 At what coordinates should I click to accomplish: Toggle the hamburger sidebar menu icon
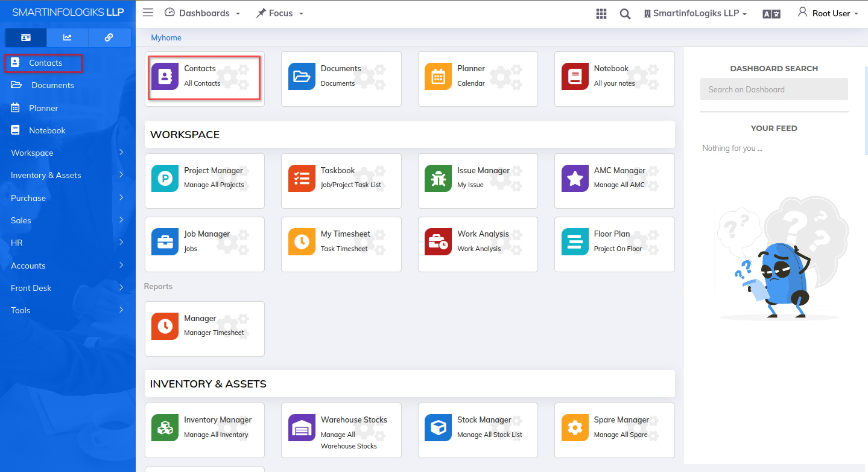coord(148,13)
